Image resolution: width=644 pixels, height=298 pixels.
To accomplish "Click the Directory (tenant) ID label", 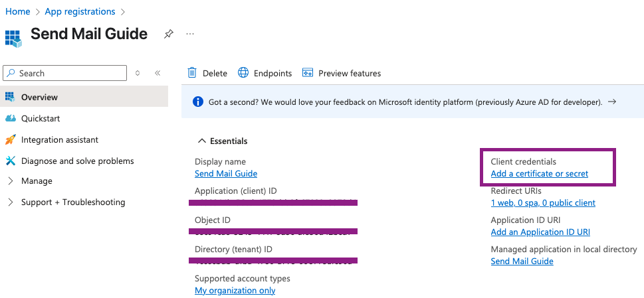I will point(233,250).
